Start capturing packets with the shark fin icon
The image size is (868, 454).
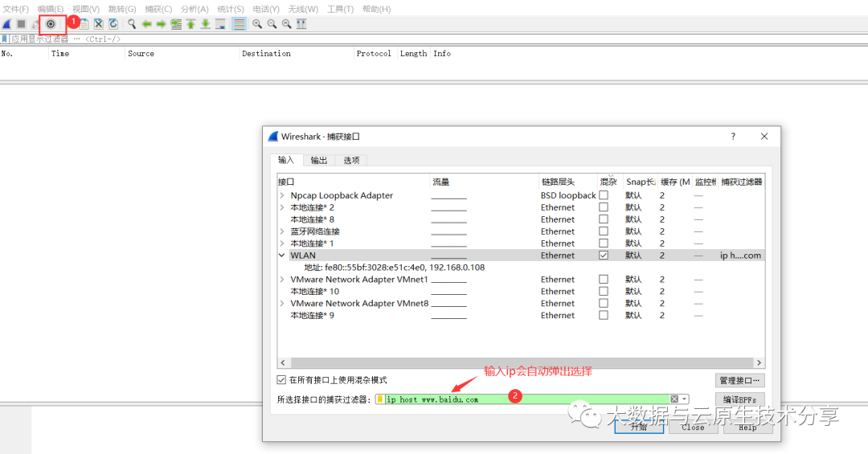[6, 24]
